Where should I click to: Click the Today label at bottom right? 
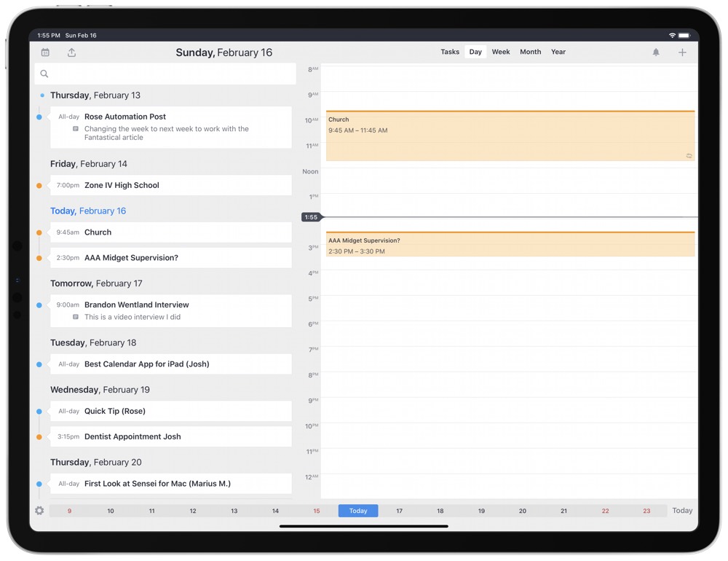pyautogui.click(x=681, y=510)
